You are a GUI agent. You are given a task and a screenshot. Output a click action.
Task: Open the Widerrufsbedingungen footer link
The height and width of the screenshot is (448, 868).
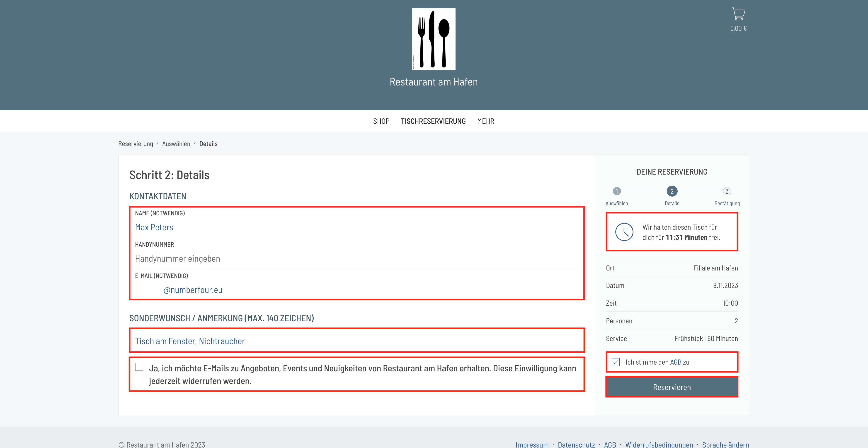[659, 445]
